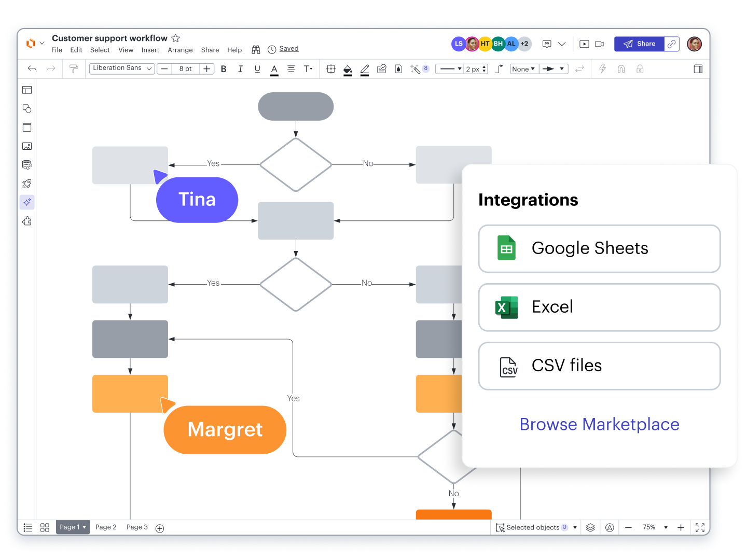Click the blue Share button
Screen dimensions: 747x560
640,44
